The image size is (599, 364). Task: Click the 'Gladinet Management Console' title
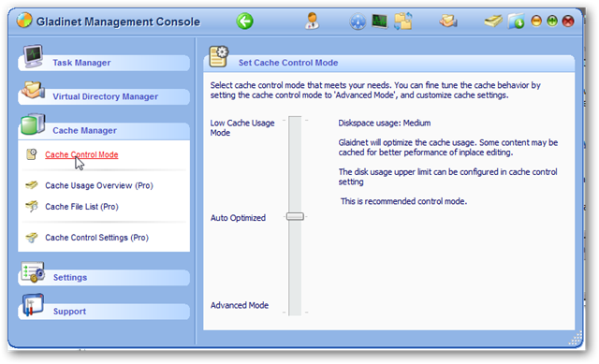click(x=118, y=22)
